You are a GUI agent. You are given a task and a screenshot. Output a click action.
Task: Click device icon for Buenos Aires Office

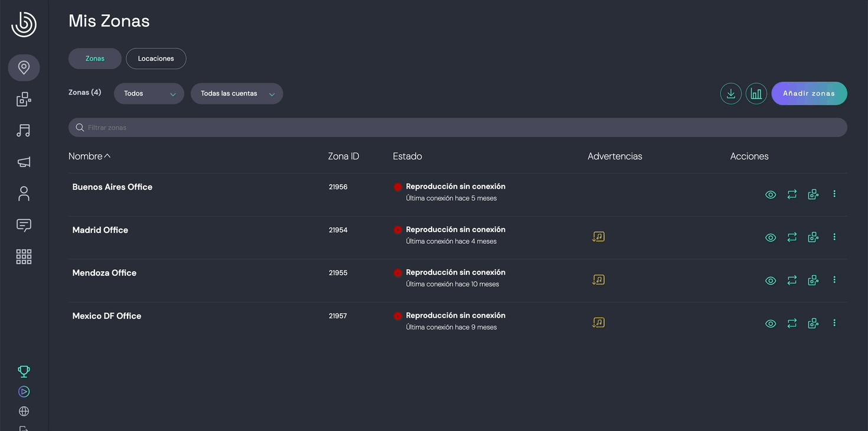[x=813, y=194]
